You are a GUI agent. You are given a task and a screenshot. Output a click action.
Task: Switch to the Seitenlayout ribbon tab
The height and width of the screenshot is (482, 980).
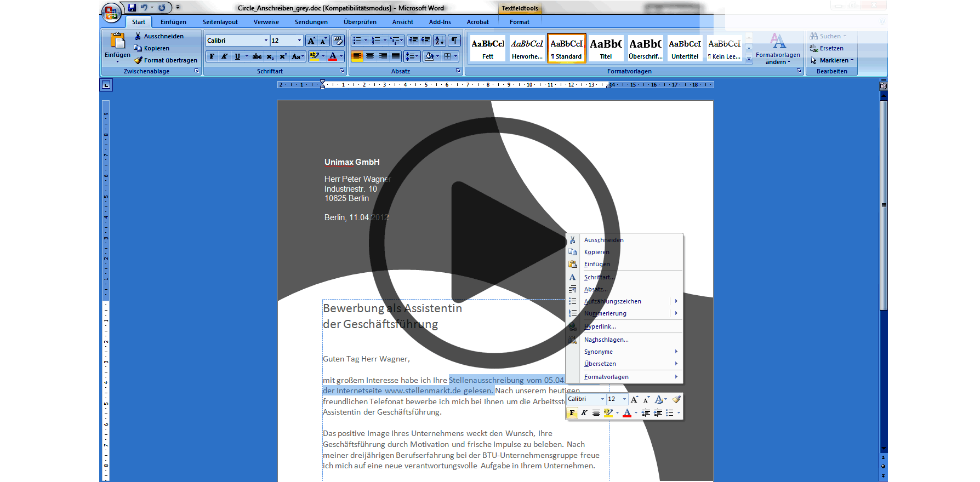(x=220, y=22)
